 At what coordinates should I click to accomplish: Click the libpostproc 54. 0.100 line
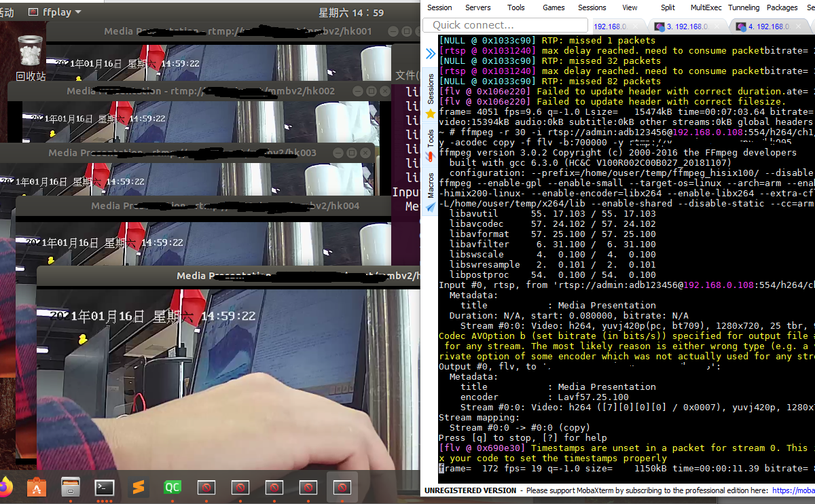(x=553, y=274)
